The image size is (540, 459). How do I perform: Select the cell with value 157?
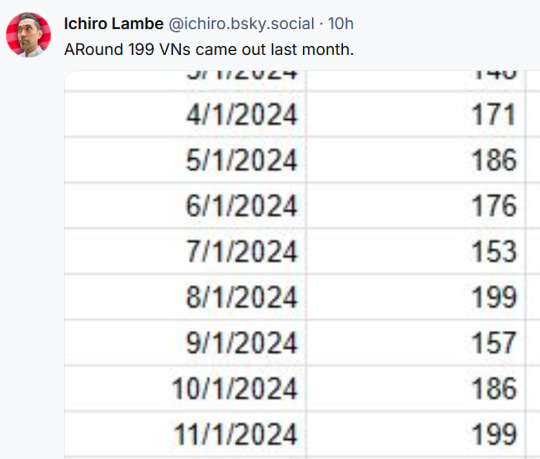pyautogui.click(x=415, y=343)
